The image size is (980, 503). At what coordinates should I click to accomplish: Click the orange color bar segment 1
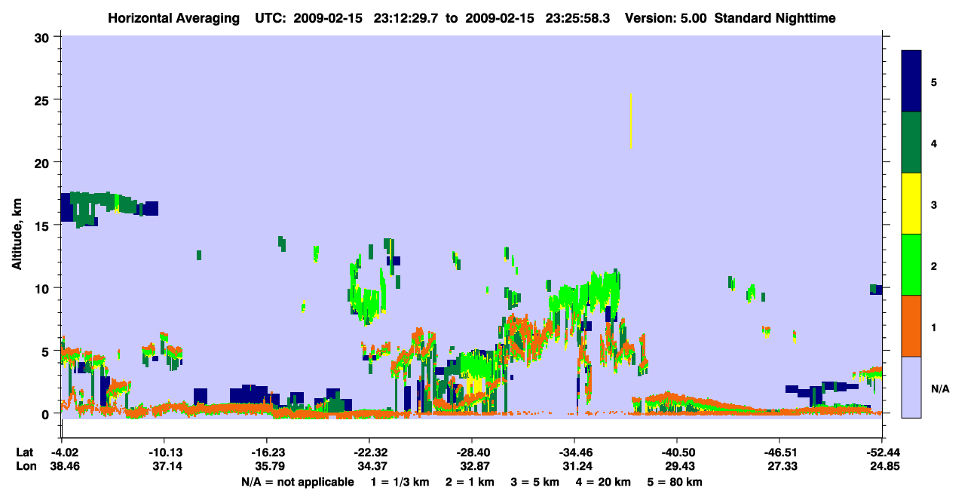click(x=911, y=326)
